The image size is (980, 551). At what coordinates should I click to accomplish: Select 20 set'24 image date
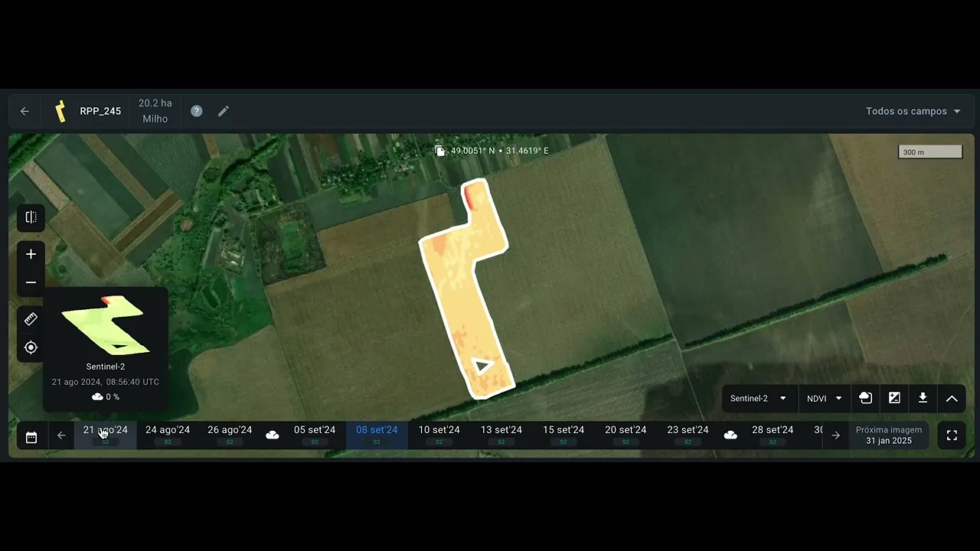[626, 435]
